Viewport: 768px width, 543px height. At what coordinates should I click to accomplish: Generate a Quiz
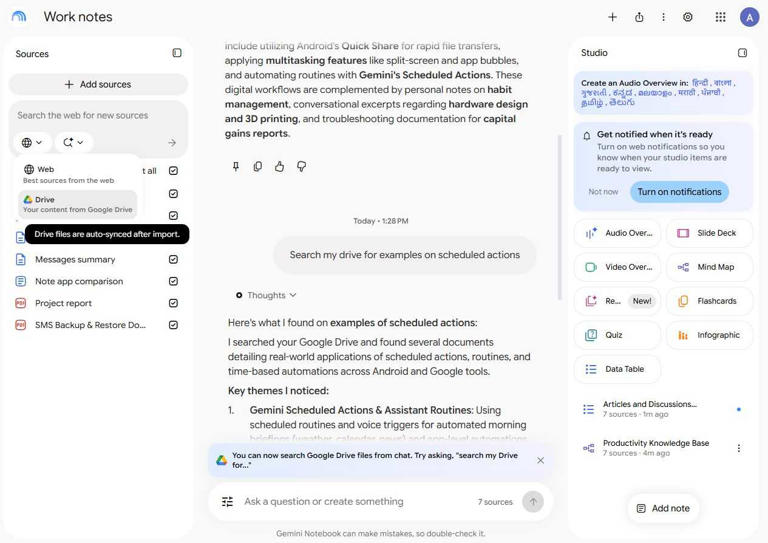coord(617,335)
